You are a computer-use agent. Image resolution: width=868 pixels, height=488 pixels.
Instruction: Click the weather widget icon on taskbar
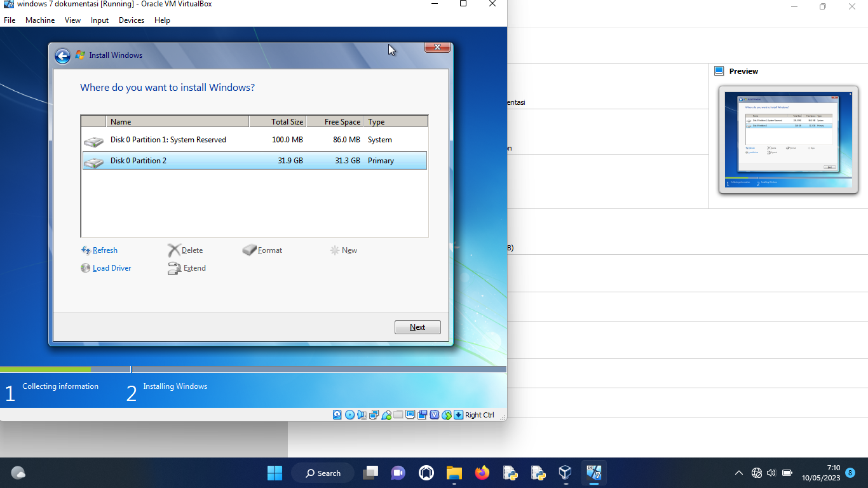18,473
